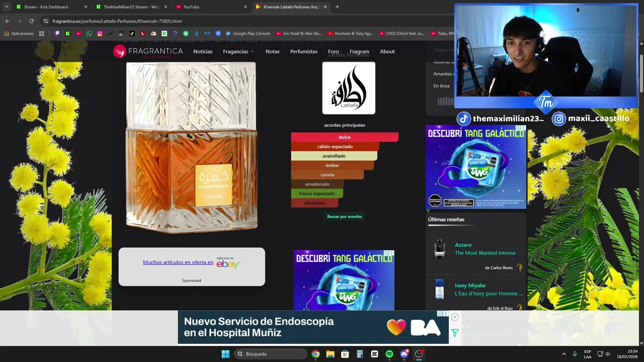Click the fresco especiado accord bar
Viewport: 644px width, 362px height.
[317, 194]
